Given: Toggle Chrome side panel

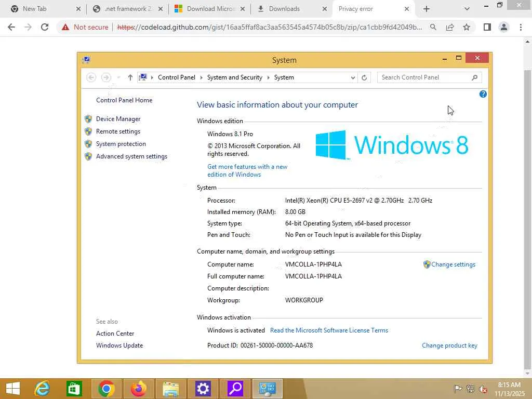Looking at the screenshot, I should 487,27.
